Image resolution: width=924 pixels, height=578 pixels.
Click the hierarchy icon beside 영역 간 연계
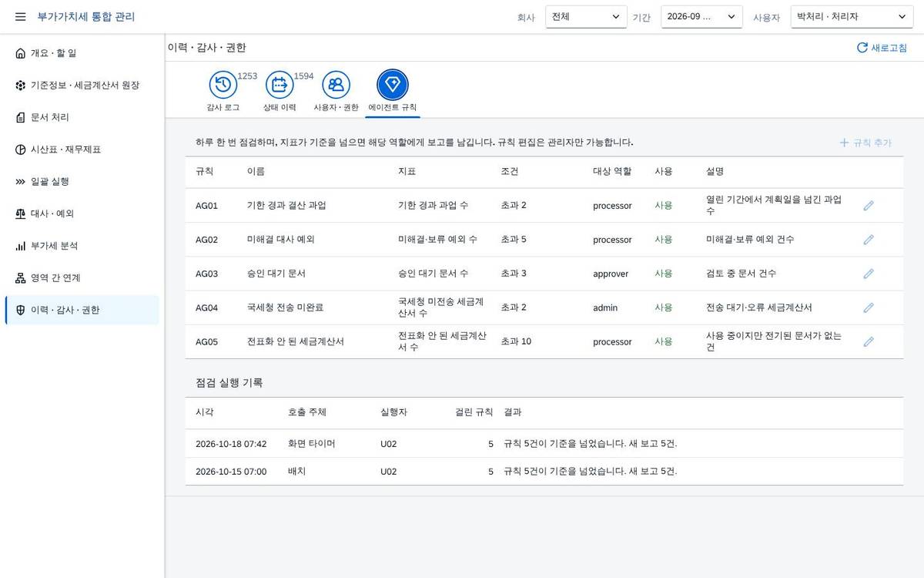pos(20,278)
